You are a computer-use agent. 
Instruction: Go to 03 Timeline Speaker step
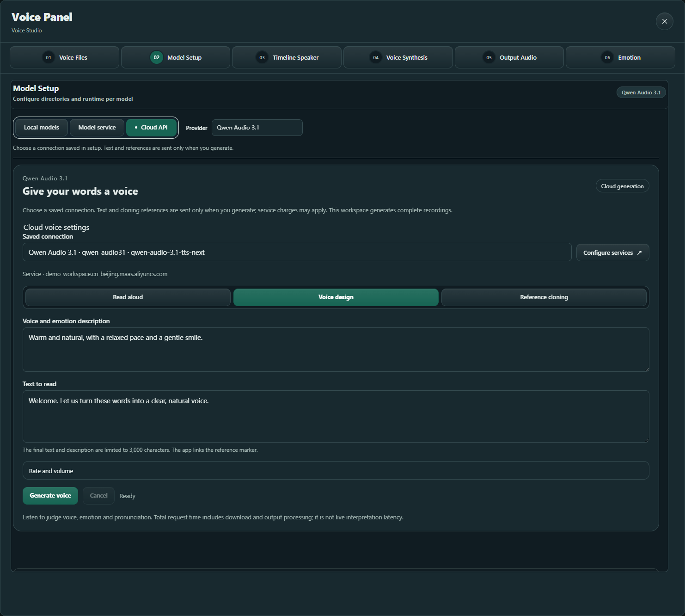[x=287, y=57]
